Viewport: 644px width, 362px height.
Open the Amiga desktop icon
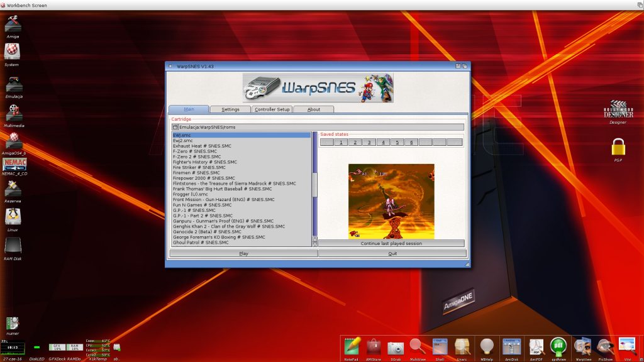13,25
